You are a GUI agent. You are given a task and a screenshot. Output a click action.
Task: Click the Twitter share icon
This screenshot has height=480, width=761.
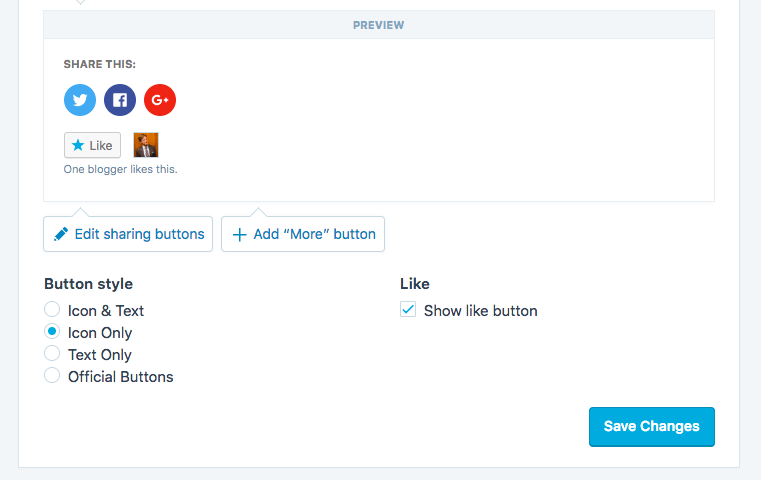[x=80, y=100]
